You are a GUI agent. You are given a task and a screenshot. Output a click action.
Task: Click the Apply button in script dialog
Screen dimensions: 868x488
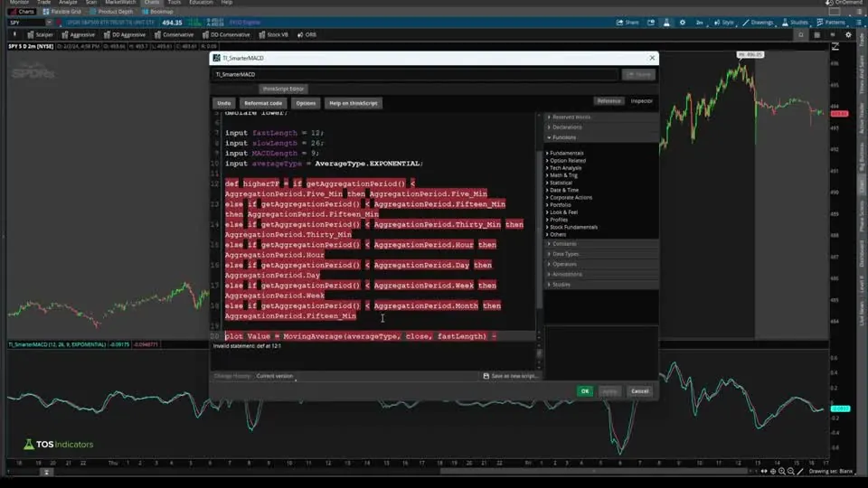(609, 391)
